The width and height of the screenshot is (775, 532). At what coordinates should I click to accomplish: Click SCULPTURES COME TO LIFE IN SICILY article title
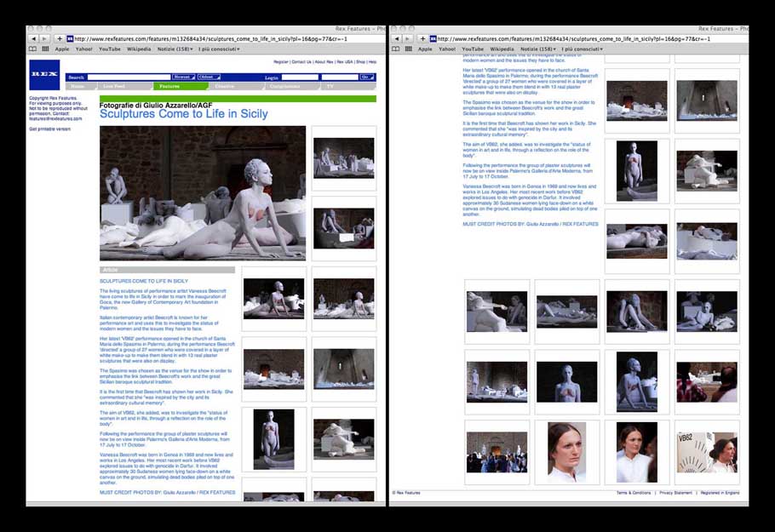click(144, 281)
